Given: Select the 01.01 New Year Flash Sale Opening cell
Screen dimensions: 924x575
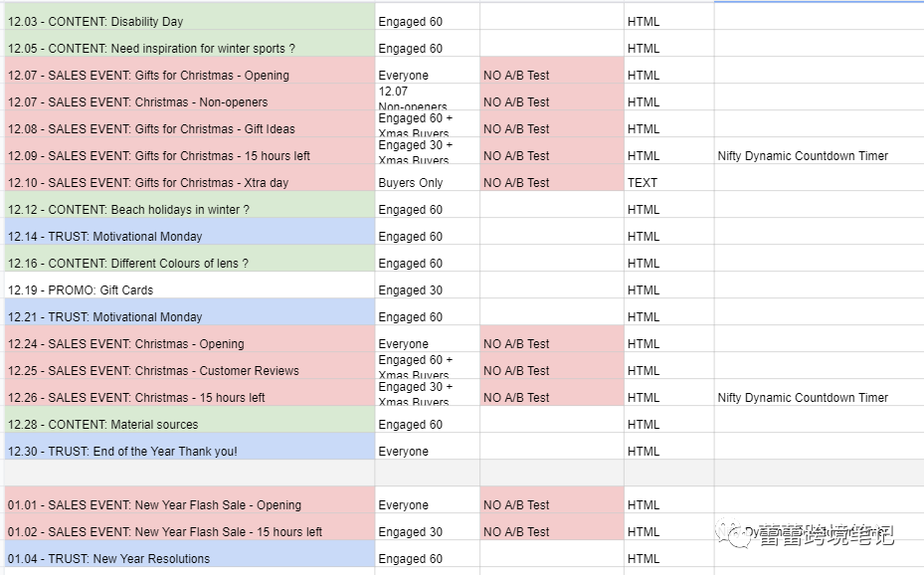Looking at the screenshot, I should 190,500.
